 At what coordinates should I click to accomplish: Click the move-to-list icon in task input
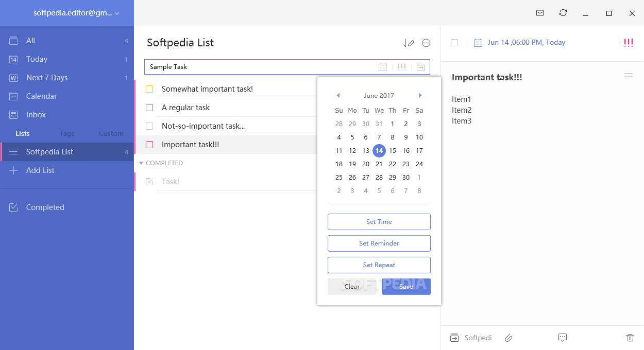pos(421,67)
